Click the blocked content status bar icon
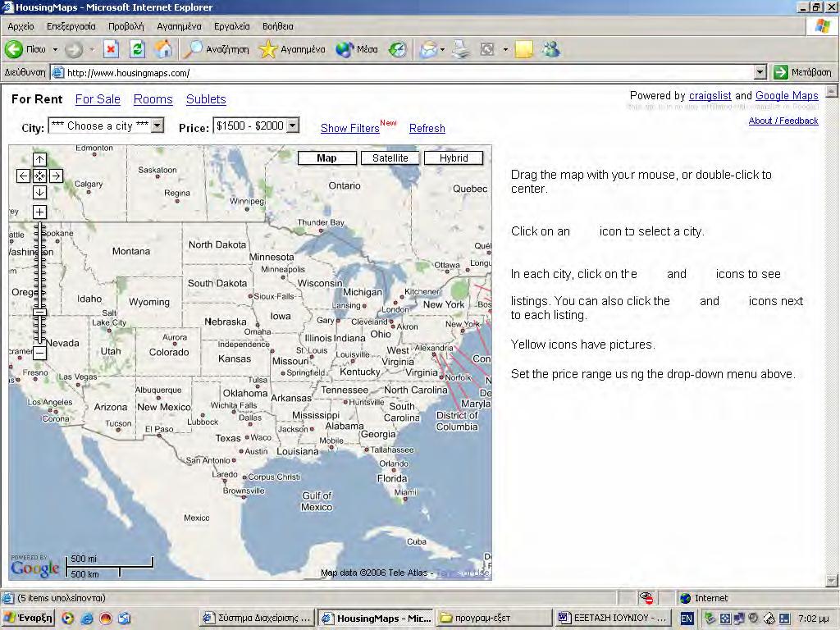This screenshot has height=630, width=840. [646, 598]
